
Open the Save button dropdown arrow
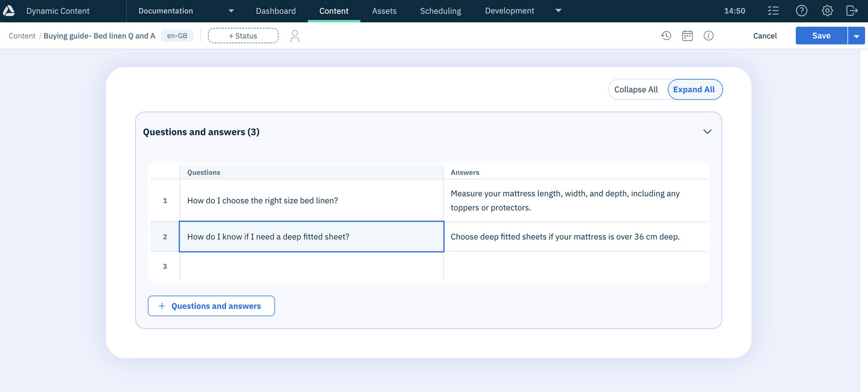856,36
